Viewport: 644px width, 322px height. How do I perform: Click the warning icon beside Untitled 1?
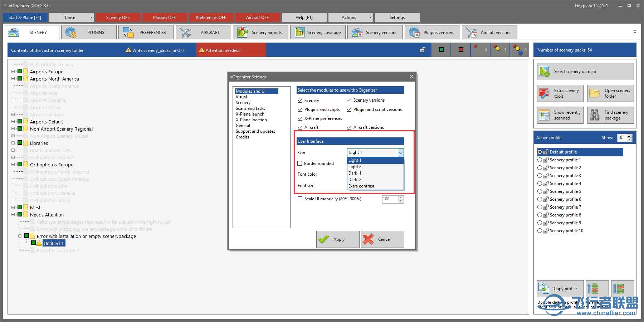[x=39, y=243]
